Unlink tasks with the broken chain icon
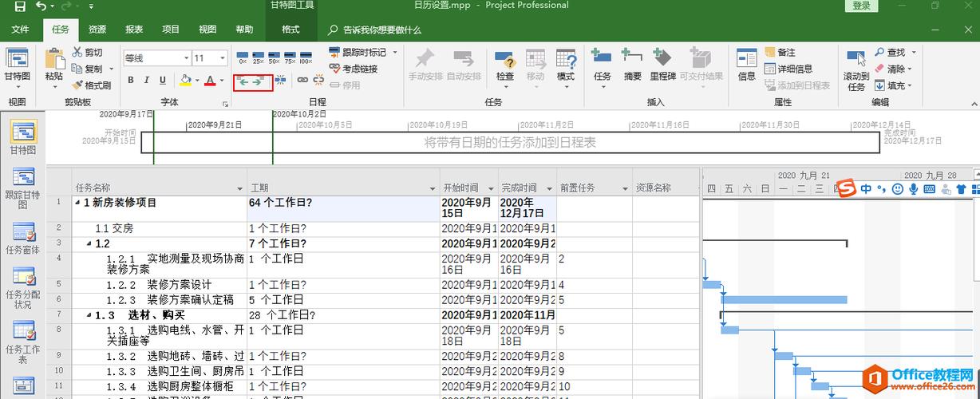The width and height of the screenshot is (980, 399). click(x=318, y=81)
